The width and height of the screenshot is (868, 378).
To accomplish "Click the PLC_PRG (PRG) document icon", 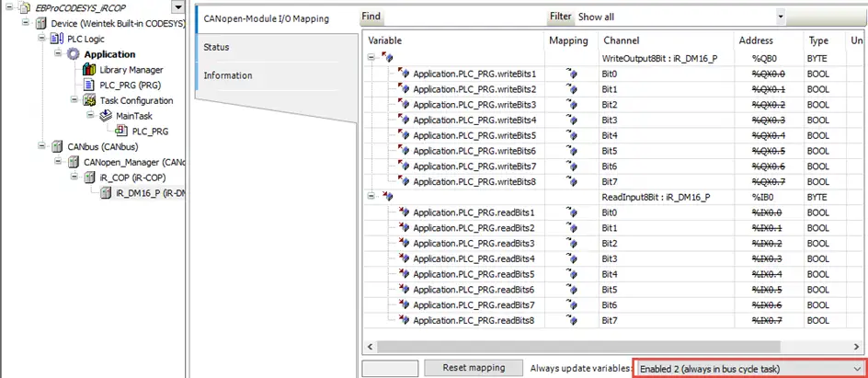I will pyautogui.click(x=88, y=86).
